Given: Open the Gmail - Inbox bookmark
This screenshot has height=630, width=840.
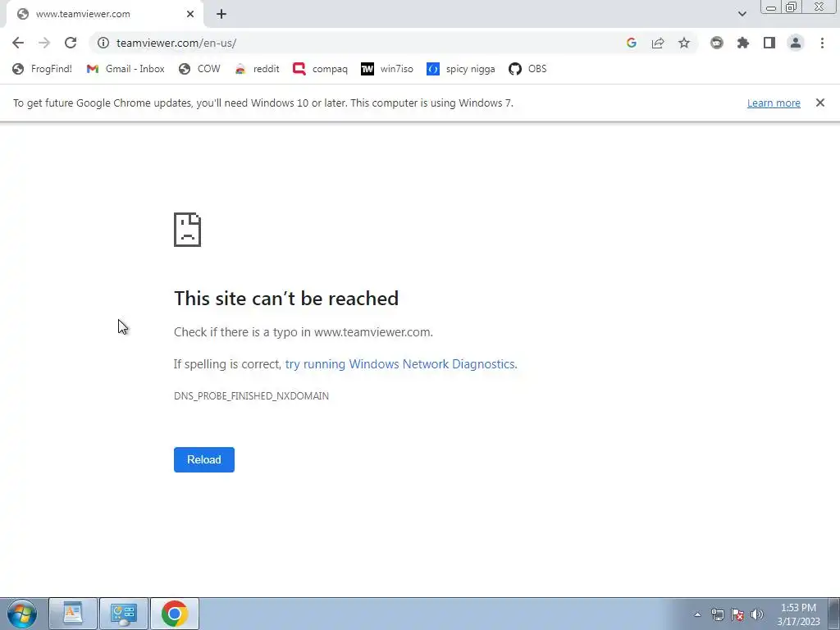Looking at the screenshot, I should [126, 69].
